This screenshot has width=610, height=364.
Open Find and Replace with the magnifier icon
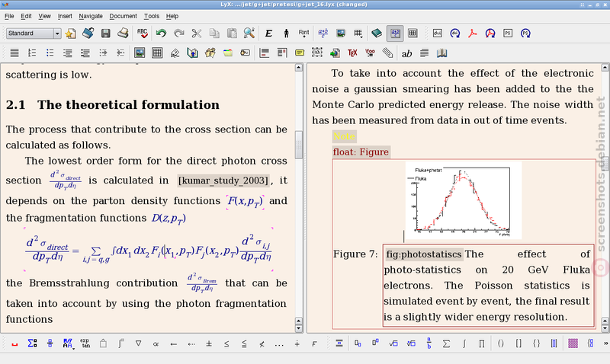pyautogui.click(x=249, y=34)
